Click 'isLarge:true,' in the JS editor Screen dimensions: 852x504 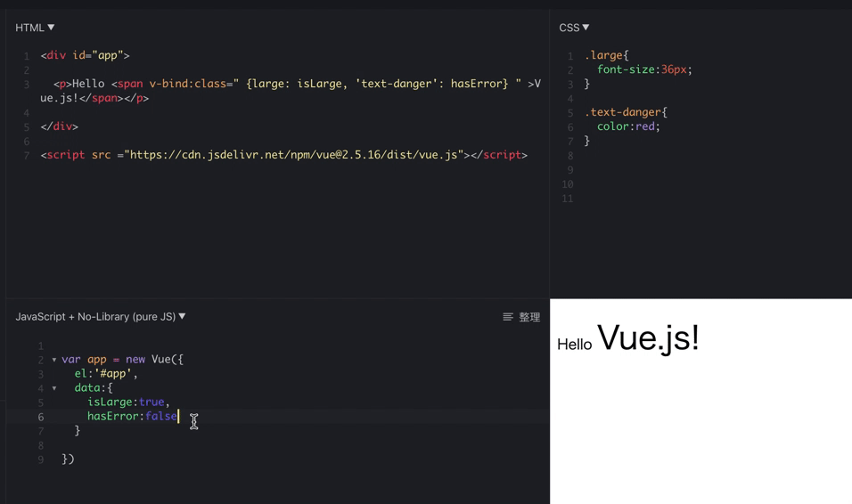tap(128, 402)
